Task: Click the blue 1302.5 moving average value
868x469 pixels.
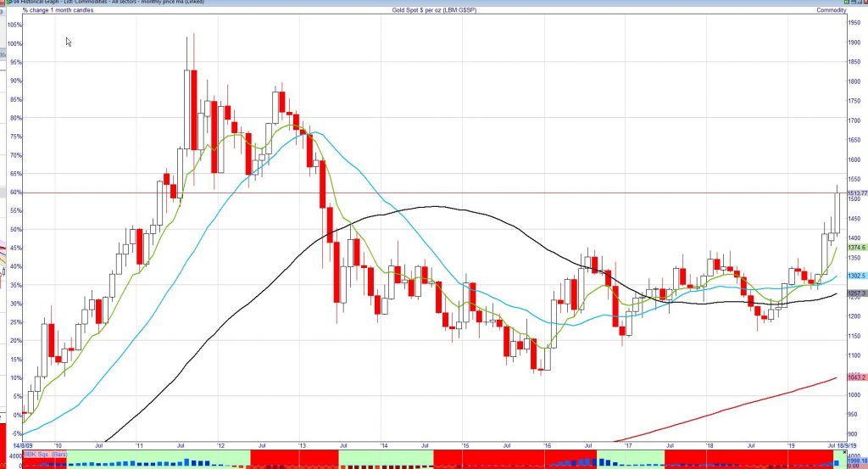Action: [x=856, y=276]
